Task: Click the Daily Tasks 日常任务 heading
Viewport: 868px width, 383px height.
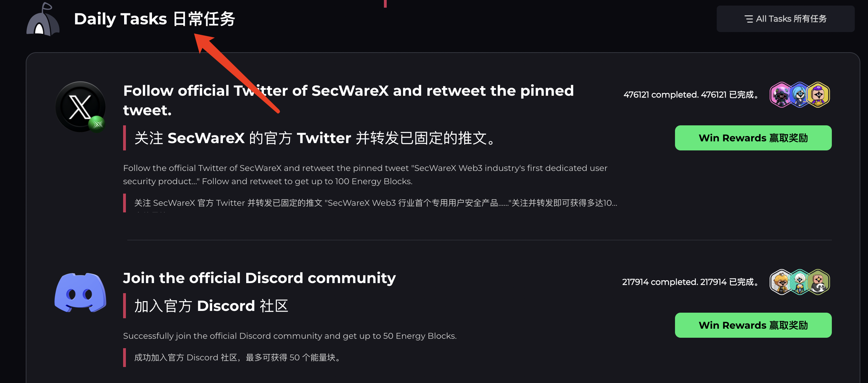Action: tap(155, 19)
